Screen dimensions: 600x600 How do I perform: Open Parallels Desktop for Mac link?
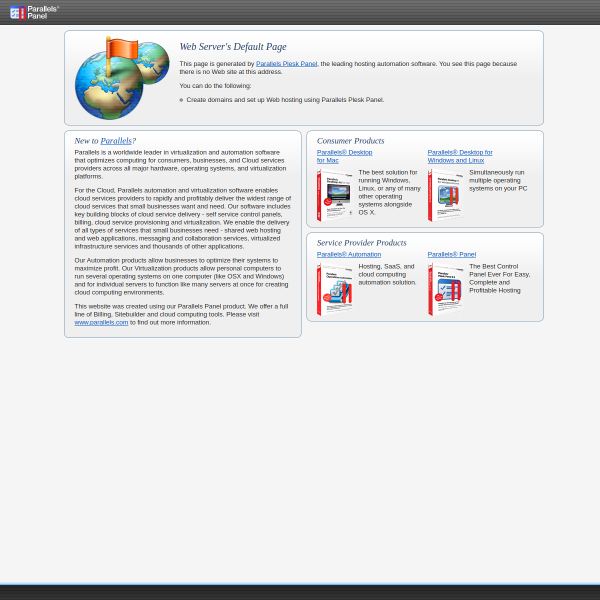click(344, 157)
